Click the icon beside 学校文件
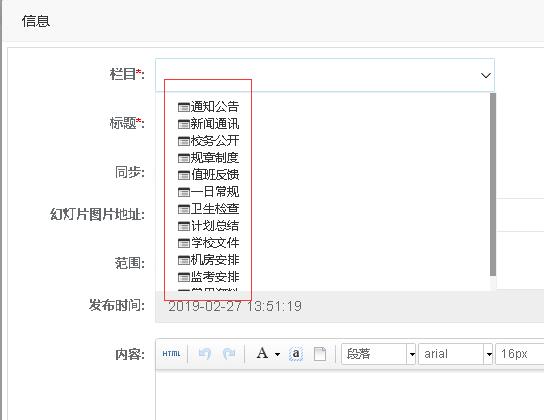Screen dimensions: 544x420 tap(184, 243)
